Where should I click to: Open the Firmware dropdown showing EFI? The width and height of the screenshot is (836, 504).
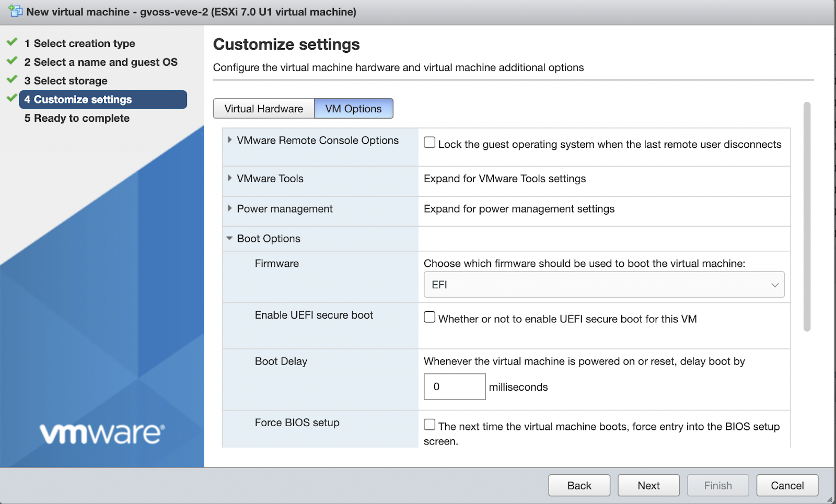[603, 285]
